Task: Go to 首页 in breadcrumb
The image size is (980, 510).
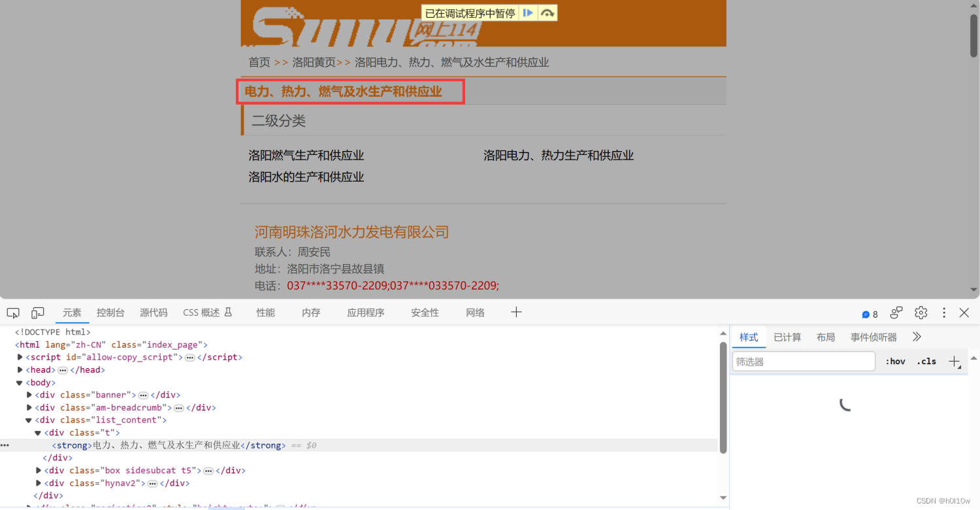Action: (x=259, y=62)
